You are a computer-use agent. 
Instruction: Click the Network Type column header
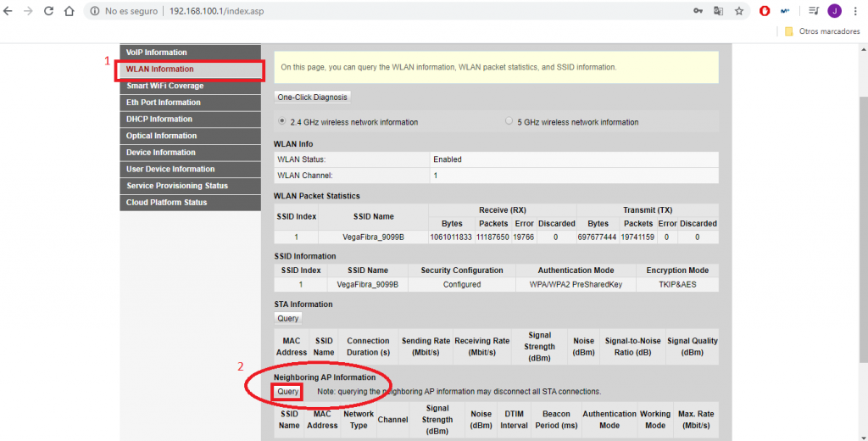click(359, 420)
